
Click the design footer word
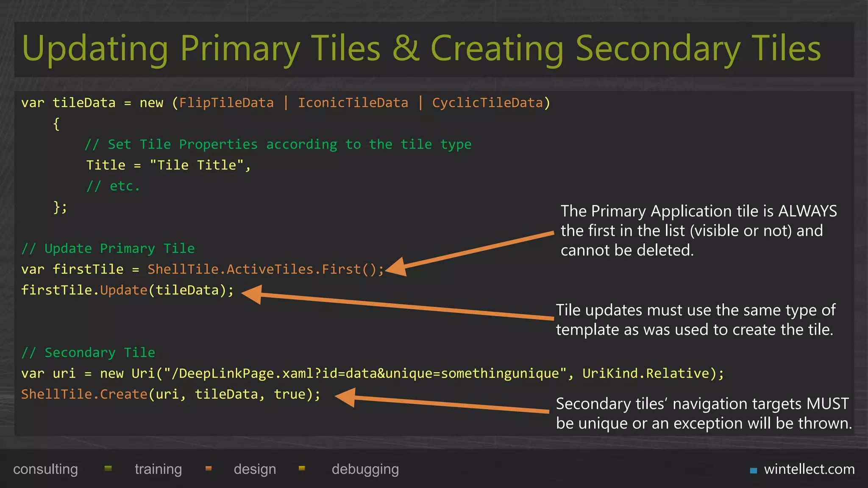tap(255, 469)
